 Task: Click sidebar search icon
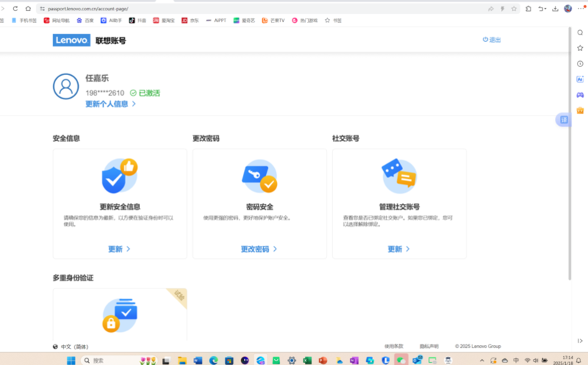580,32
